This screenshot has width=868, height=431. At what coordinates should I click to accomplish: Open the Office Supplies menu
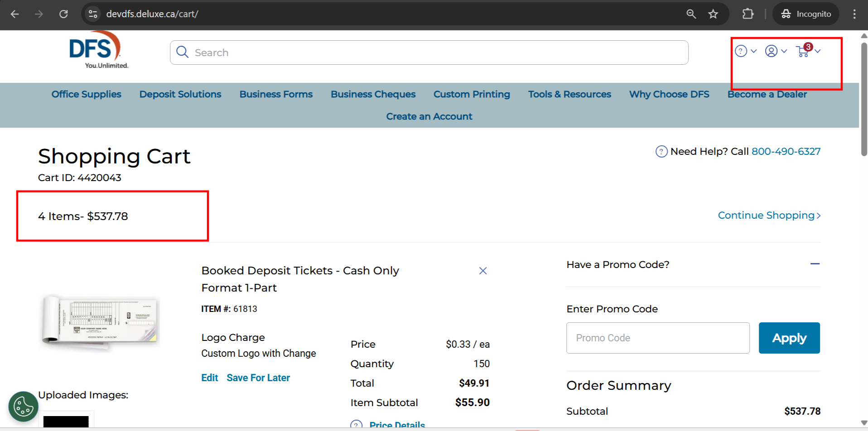coord(86,94)
